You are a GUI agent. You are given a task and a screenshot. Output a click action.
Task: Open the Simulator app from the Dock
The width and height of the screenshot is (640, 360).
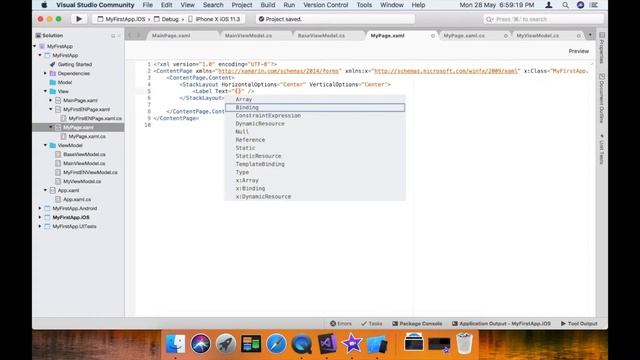click(x=377, y=344)
